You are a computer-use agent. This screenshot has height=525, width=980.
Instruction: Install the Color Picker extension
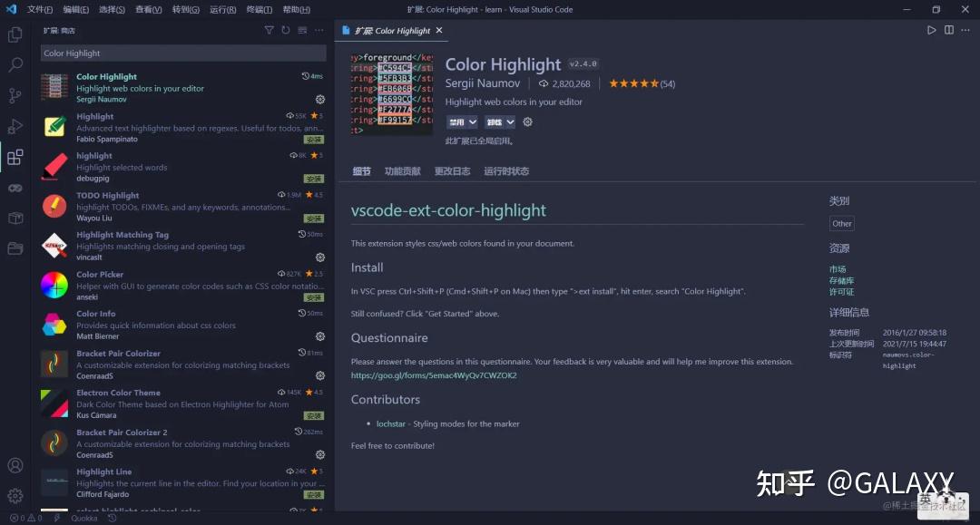[314, 297]
